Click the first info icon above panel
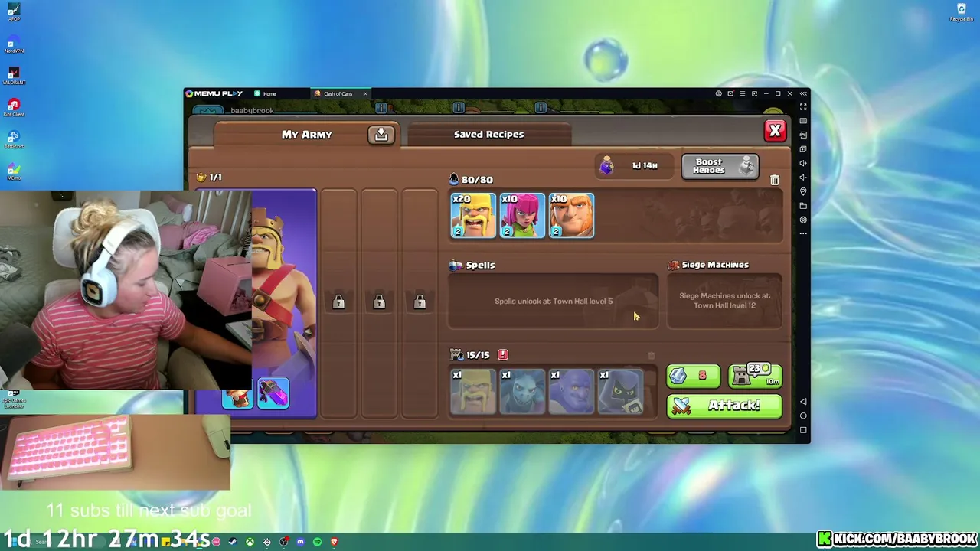 click(x=381, y=108)
